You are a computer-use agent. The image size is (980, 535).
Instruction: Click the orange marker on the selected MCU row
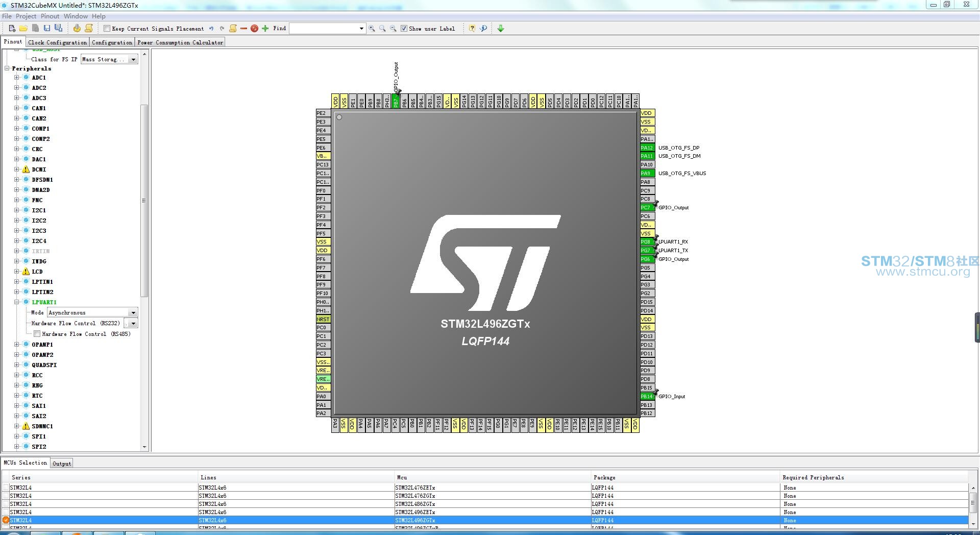point(6,520)
